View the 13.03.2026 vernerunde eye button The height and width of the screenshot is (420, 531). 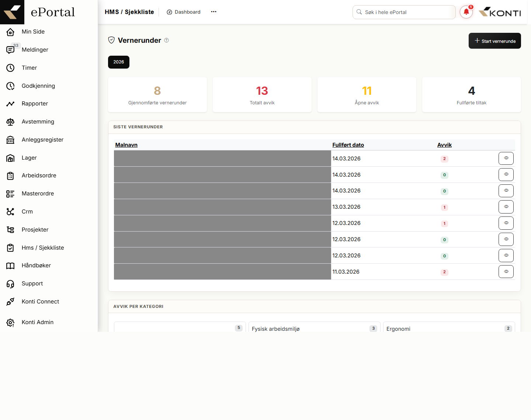(506, 207)
